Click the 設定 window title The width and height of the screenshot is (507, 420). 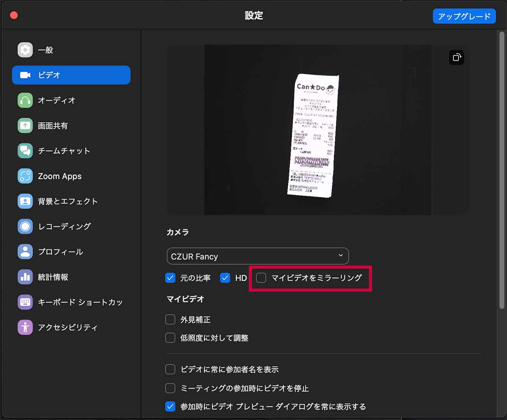point(254,16)
